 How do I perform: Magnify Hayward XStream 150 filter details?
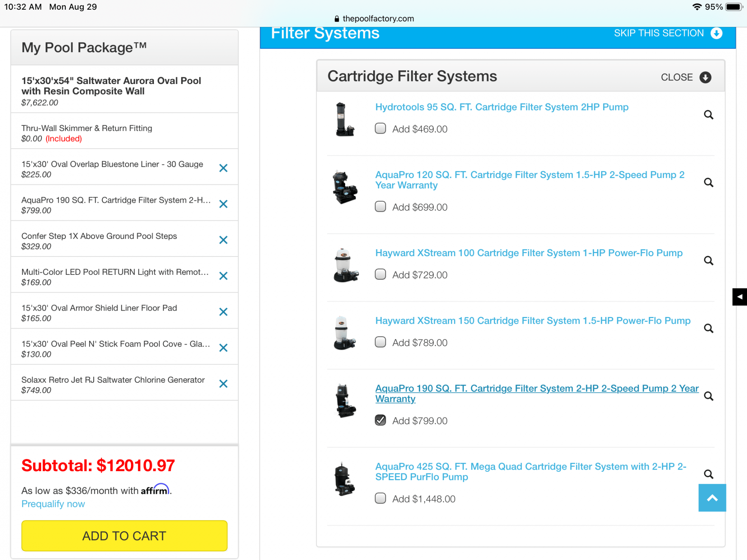[x=709, y=329]
